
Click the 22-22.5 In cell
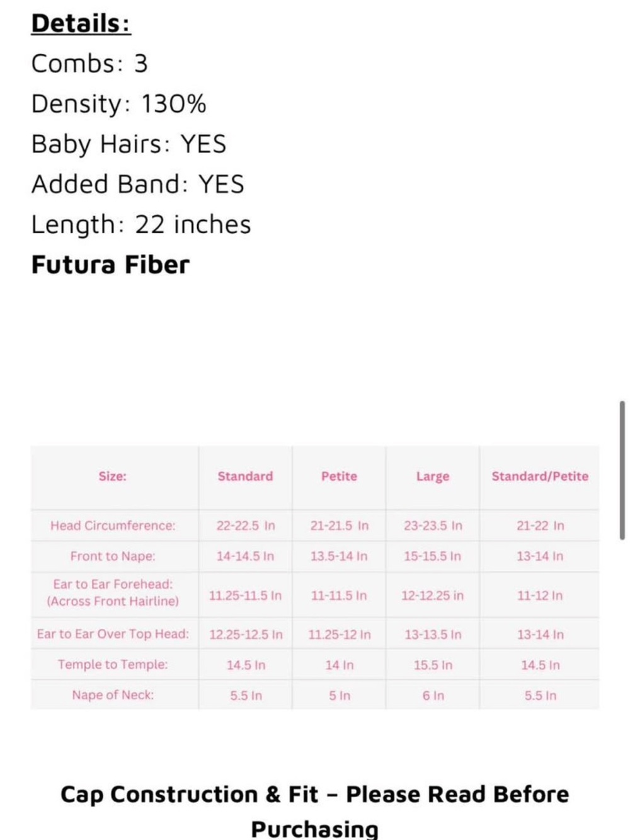246,526
